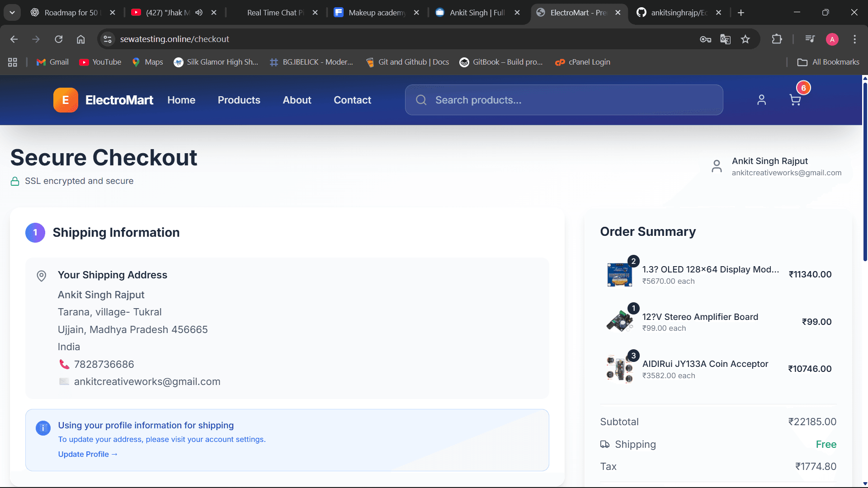Open the Contact navigation link

coord(352,100)
